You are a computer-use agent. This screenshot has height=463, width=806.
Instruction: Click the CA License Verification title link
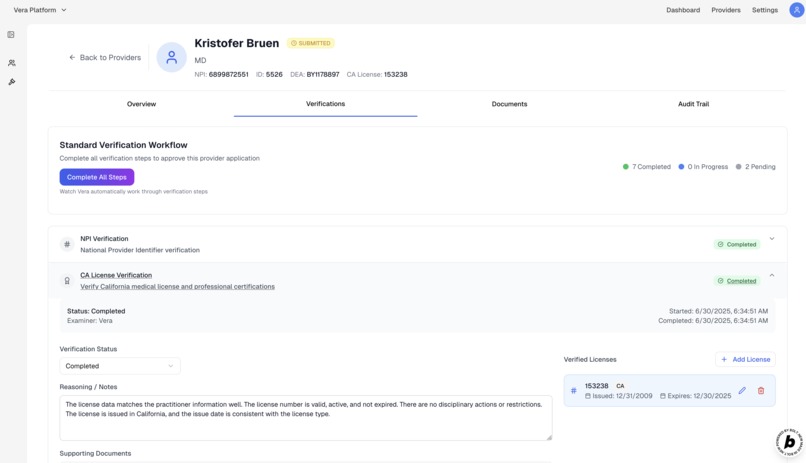(x=116, y=275)
